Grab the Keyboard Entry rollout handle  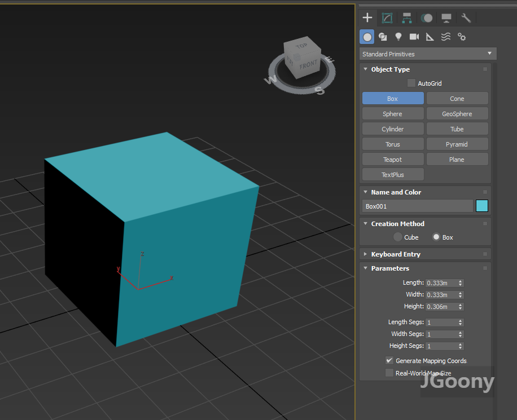[485, 254]
